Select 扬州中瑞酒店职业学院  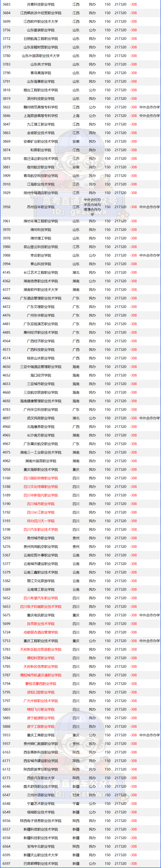tap(41, 193)
